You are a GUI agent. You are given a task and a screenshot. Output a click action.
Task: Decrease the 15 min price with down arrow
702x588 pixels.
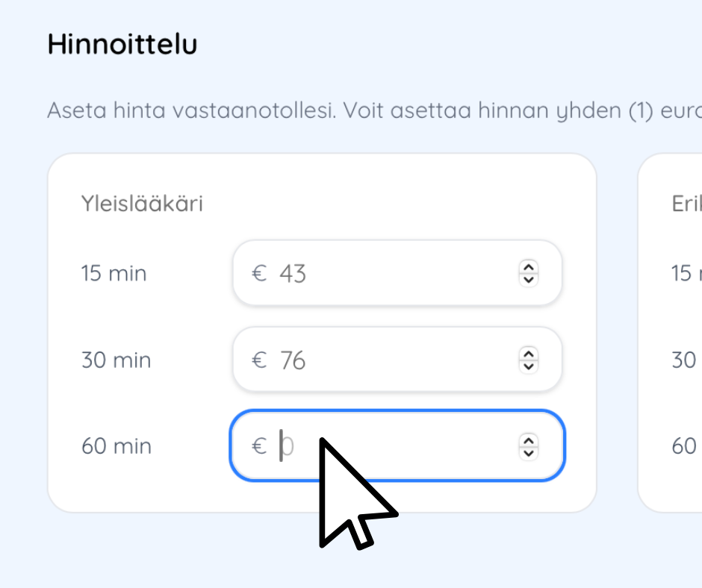coord(528,279)
